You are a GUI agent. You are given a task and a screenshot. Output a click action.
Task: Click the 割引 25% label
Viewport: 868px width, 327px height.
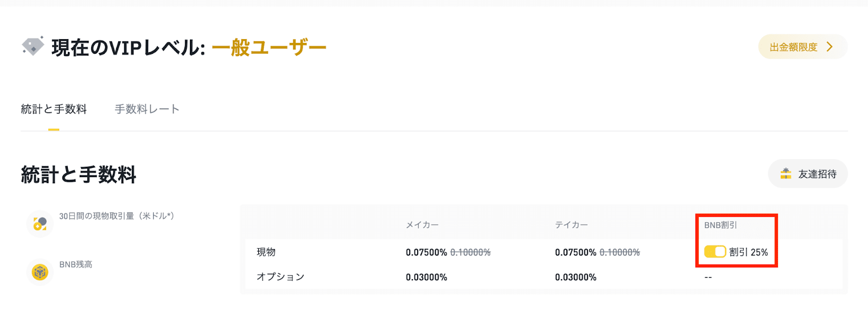point(749,252)
